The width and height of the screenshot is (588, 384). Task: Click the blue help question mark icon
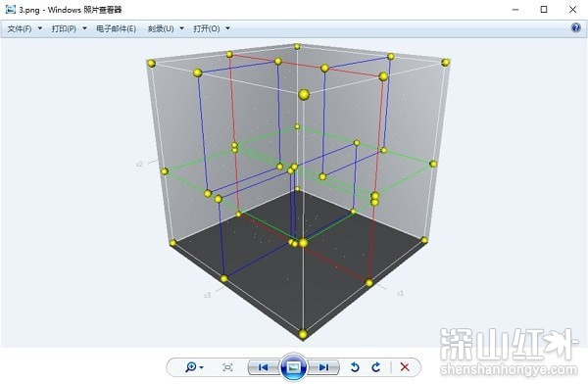click(575, 27)
